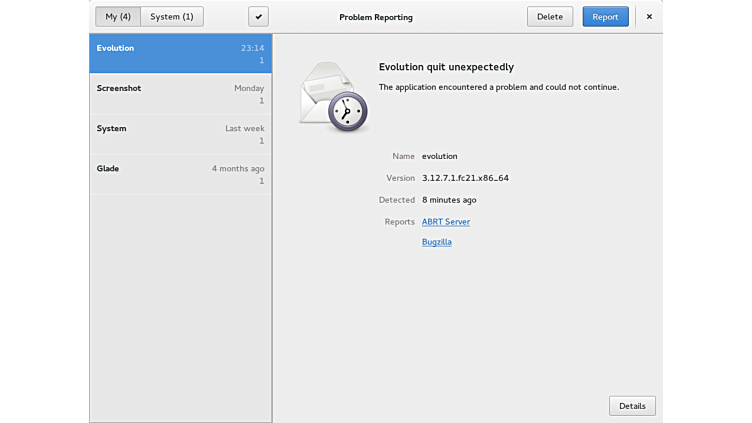The height and width of the screenshot is (423, 752).
Task: Select the Evolution problem entry
Action: [180, 54]
